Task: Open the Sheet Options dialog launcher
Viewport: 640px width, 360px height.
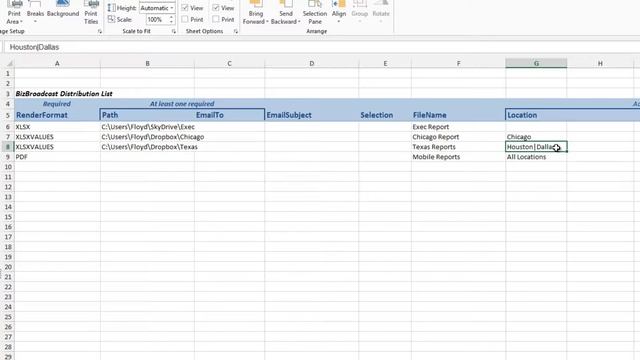Action: 236,31
